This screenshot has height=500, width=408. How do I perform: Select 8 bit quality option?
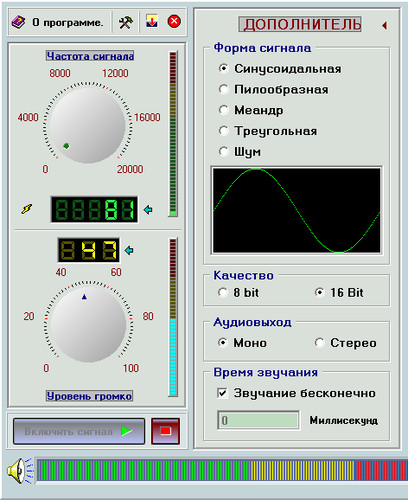pos(238,293)
